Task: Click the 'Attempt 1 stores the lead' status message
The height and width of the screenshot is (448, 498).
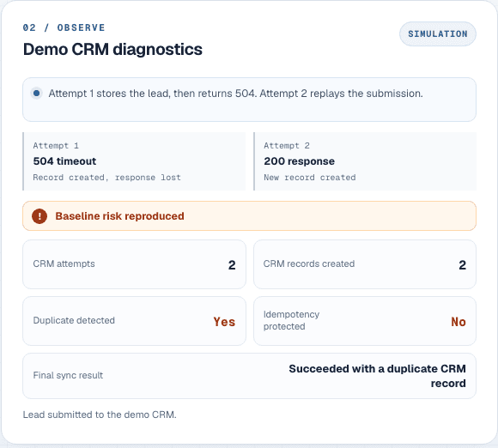Action: [x=235, y=94]
